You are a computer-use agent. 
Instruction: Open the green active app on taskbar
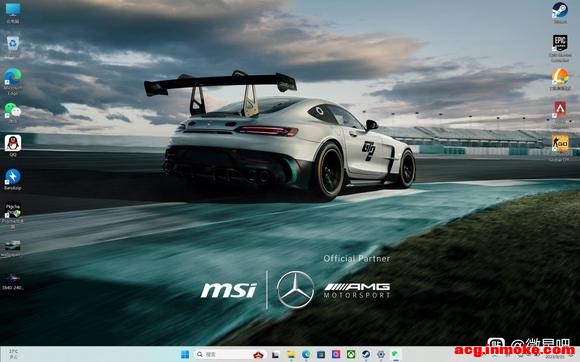[395, 355]
